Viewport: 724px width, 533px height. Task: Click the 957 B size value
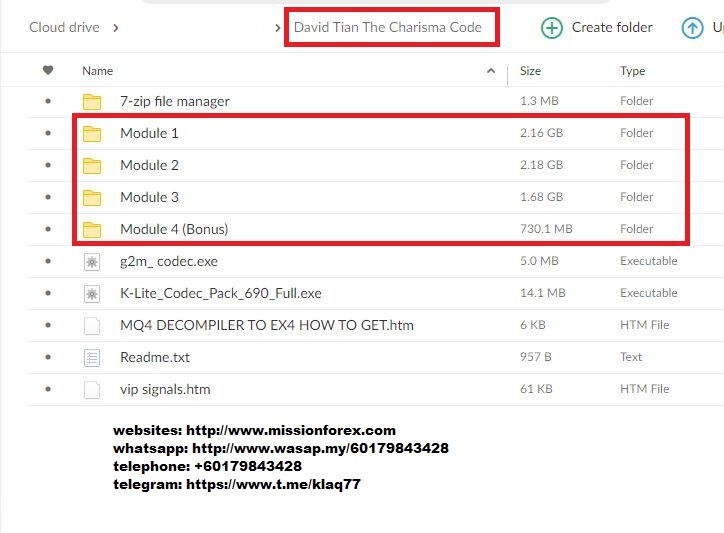[536, 357]
